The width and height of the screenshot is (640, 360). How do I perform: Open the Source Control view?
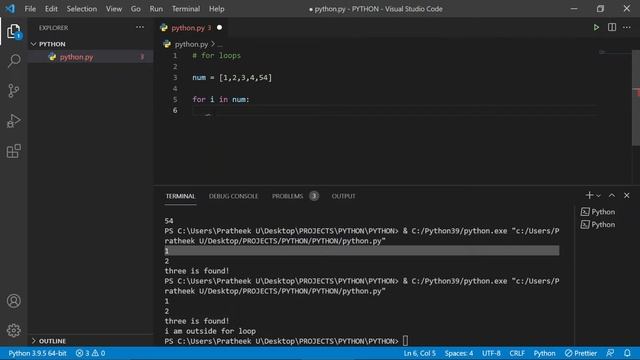(x=13, y=91)
